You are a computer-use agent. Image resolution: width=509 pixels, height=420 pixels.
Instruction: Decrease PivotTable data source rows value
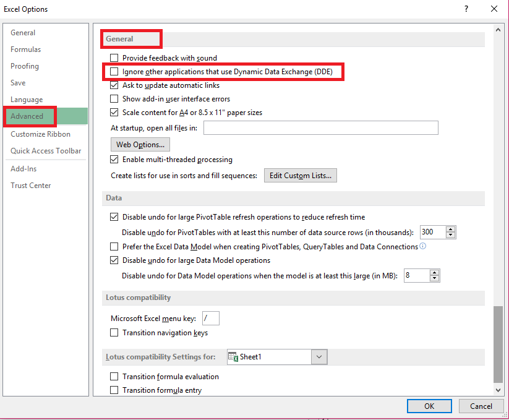(x=451, y=235)
